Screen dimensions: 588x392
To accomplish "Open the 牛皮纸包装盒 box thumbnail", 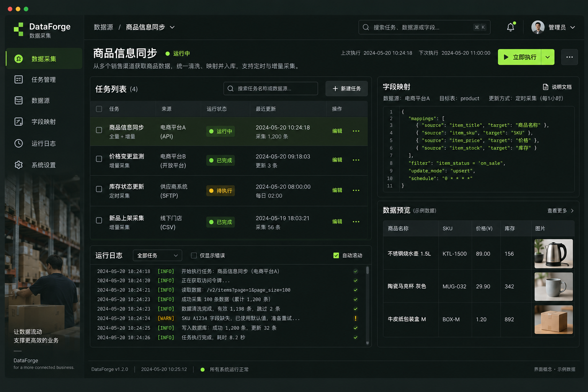I will point(554,319).
